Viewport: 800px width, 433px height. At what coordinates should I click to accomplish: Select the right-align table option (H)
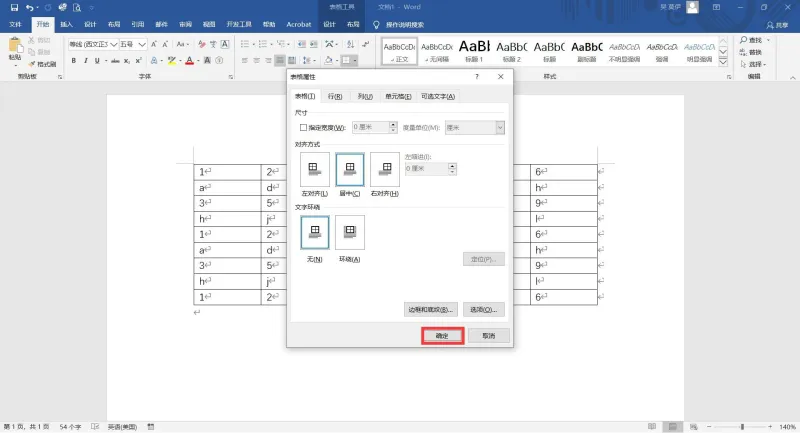[x=385, y=169]
